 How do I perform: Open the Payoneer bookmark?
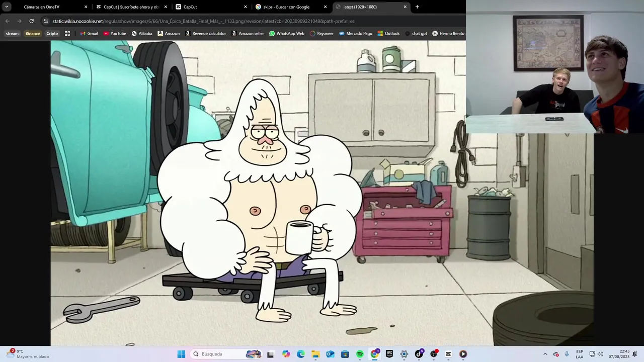click(x=321, y=34)
